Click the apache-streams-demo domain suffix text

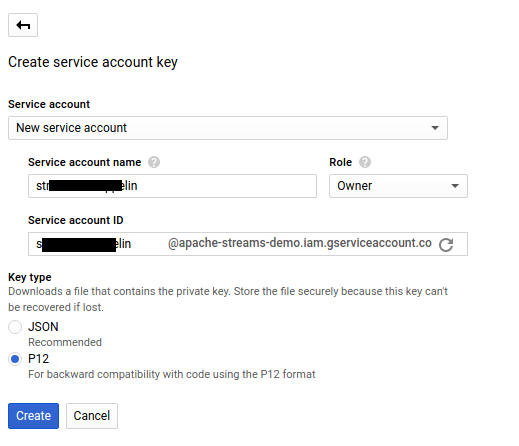point(300,243)
